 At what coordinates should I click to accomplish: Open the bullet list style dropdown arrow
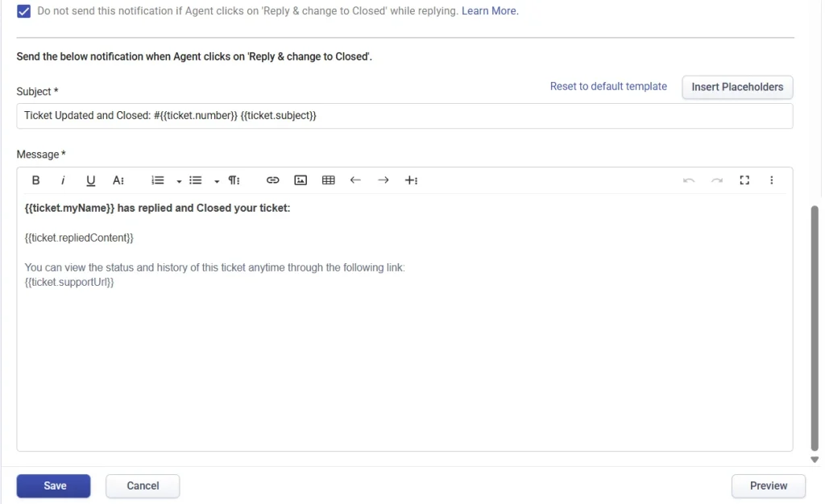click(x=216, y=182)
